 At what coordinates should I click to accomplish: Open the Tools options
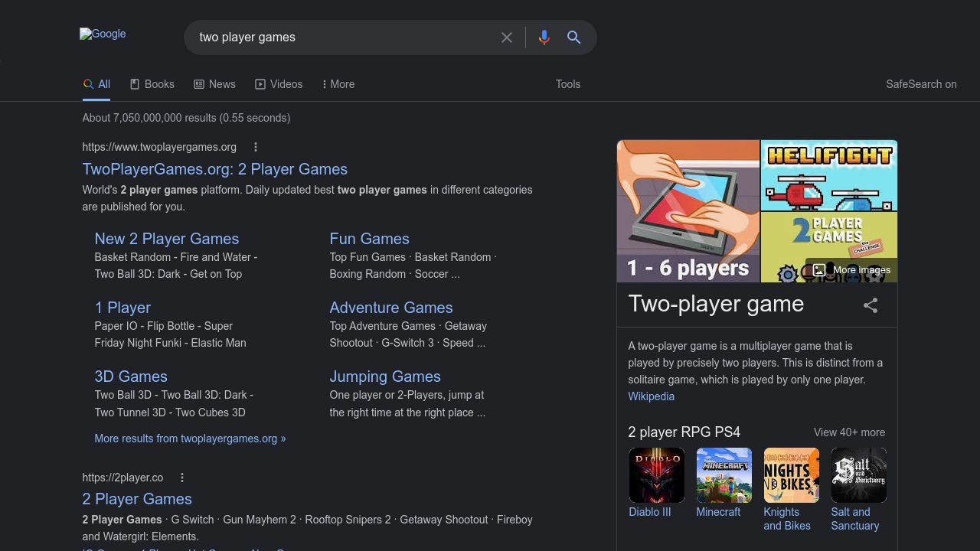point(568,84)
